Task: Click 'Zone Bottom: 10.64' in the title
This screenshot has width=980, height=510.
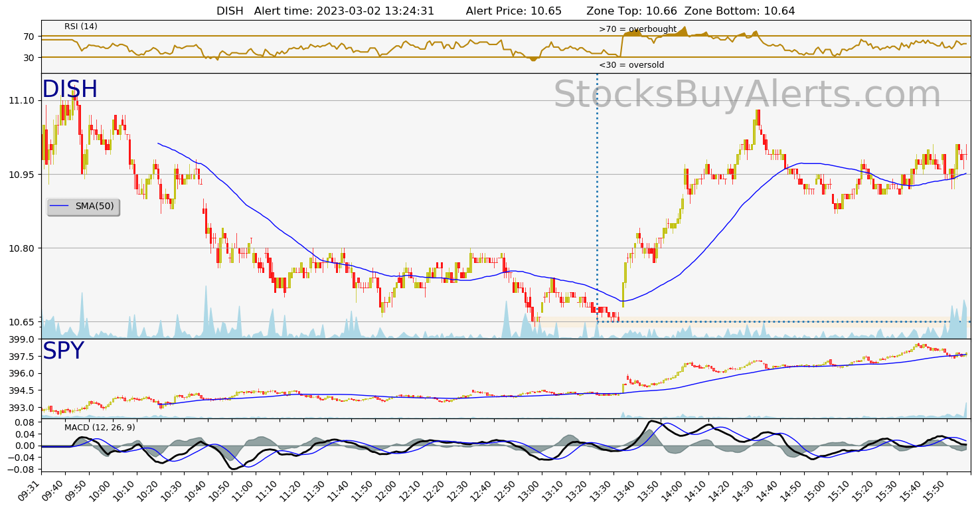Action: (740, 11)
